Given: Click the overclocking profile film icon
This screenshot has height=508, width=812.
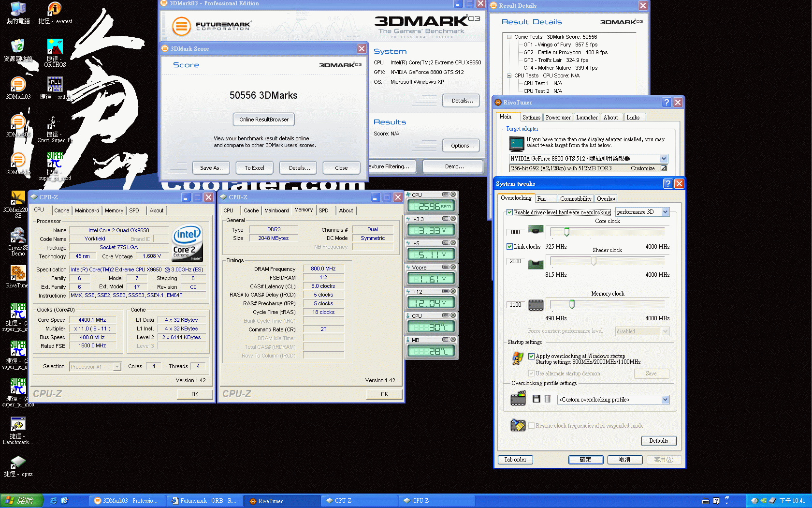Looking at the screenshot, I should tap(518, 399).
